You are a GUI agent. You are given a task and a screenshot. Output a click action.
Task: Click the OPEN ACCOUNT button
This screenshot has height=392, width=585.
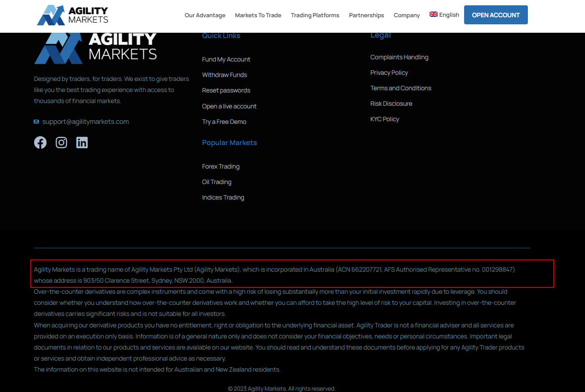[x=496, y=15]
